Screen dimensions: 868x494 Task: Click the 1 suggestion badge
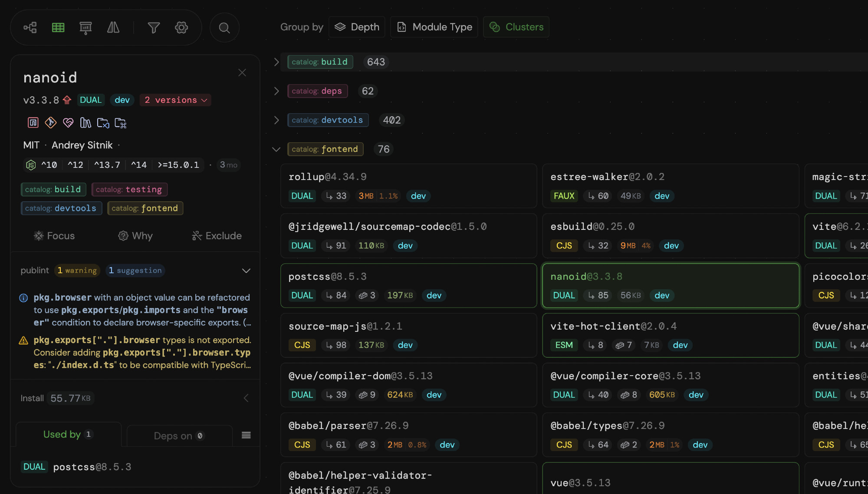(135, 271)
